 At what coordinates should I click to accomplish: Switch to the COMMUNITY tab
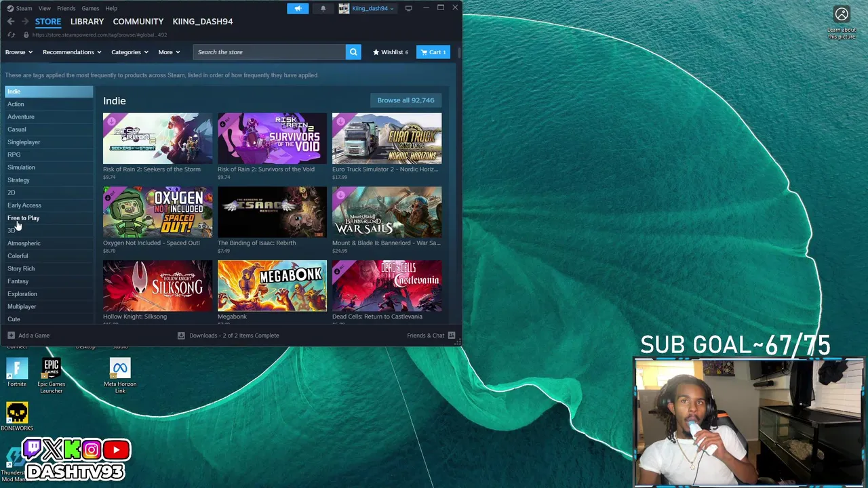coord(138,22)
